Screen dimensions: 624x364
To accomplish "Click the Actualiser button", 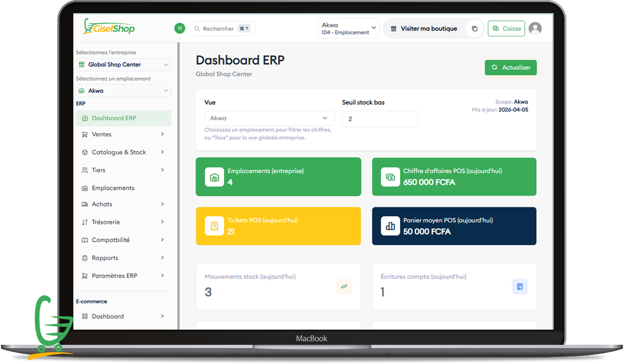I will 511,68.
